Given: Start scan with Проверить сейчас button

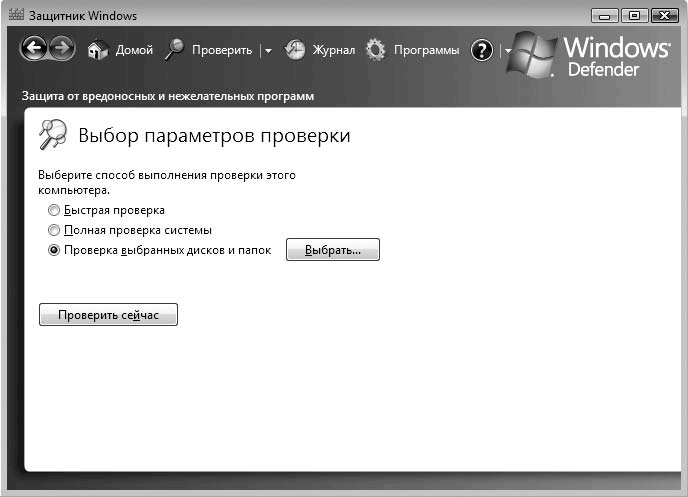Looking at the screenshot, I should [108, 315].
